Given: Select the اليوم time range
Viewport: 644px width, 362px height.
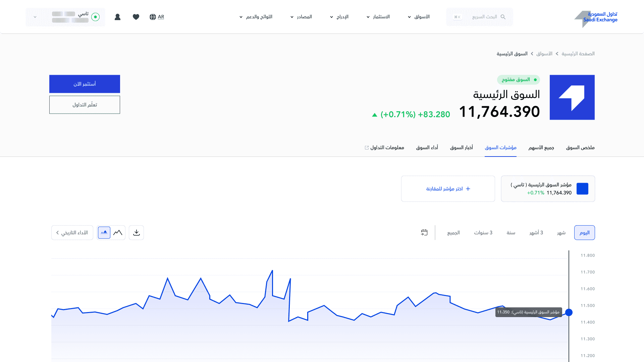Looking at the screenshot, I should (x=584, y=233).
